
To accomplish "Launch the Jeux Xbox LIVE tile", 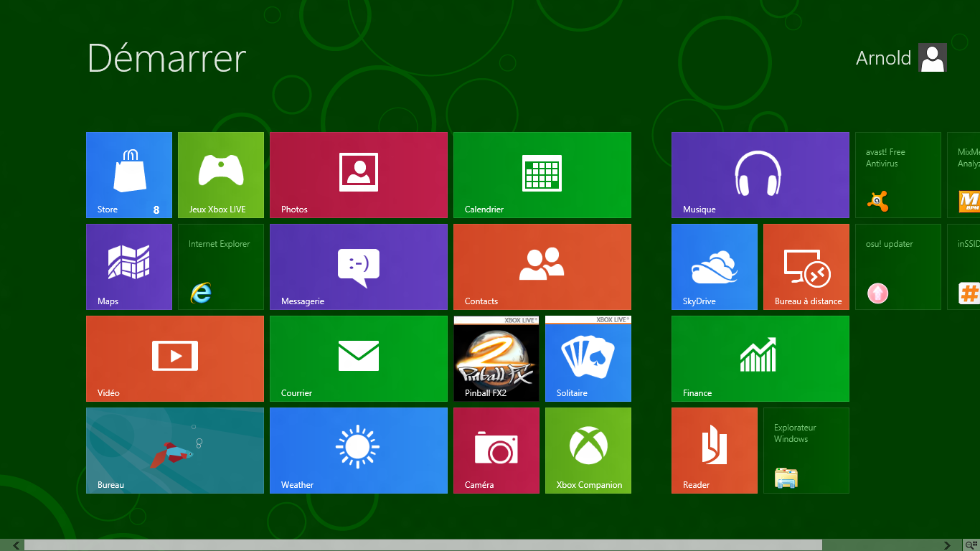I will pyautogui.click(x=221, y=175).
